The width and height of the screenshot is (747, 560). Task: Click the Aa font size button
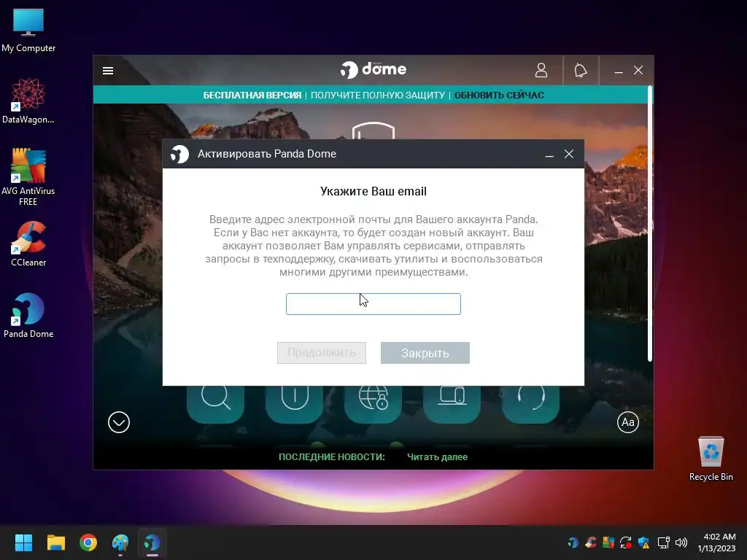pyautogui.click(x=628, y=422)
